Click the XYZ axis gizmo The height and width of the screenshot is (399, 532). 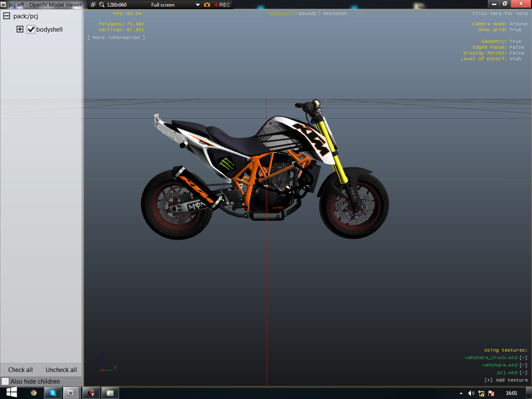107,363
